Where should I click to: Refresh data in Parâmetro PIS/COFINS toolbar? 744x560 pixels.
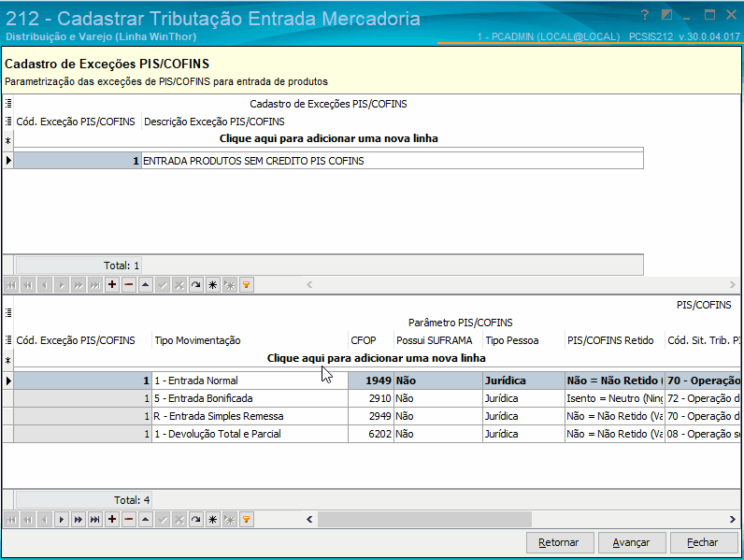[x=196, y=519]
